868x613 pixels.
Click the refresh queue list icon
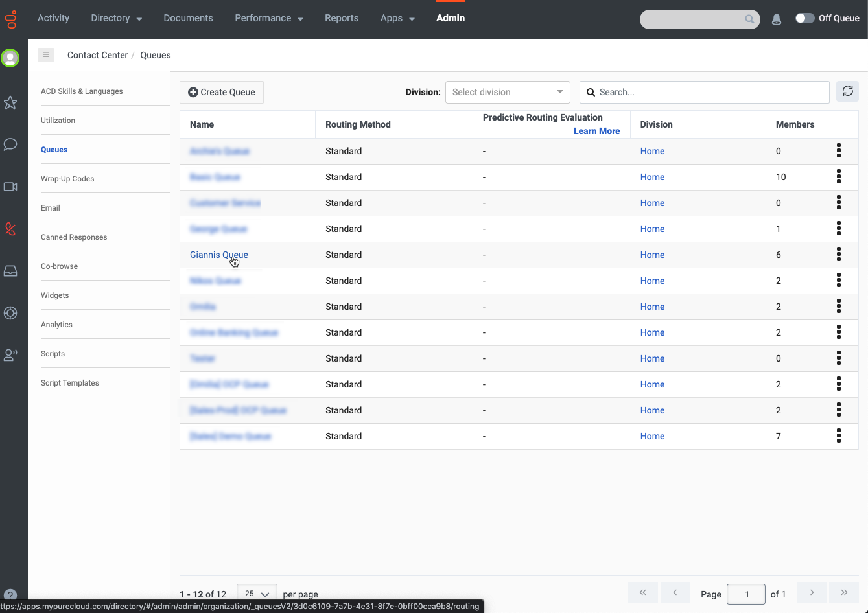[x=847, y=92]
